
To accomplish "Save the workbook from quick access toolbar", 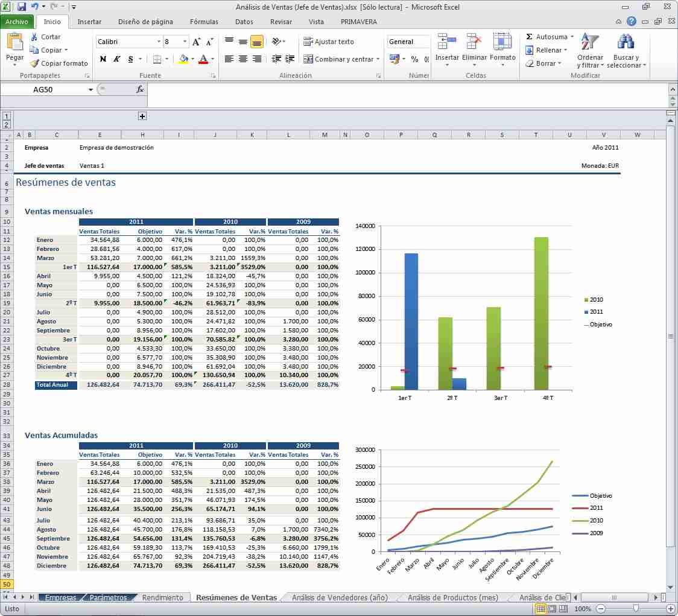I will [x=22, y=7].
